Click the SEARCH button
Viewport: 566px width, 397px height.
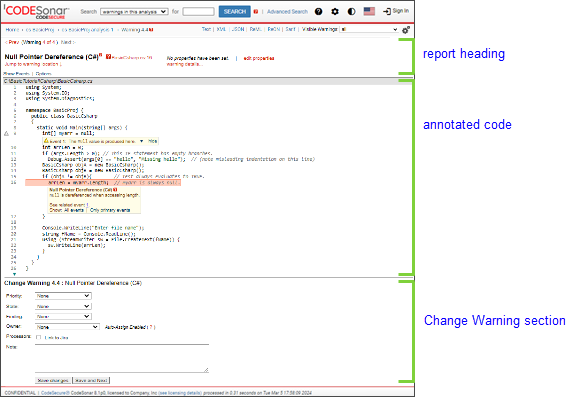[235, 12]
